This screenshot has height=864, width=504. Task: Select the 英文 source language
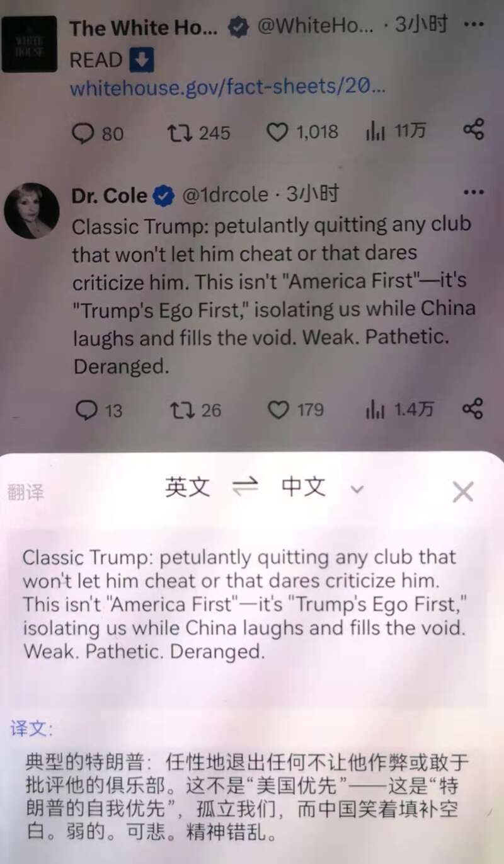[x=188, y=487]
